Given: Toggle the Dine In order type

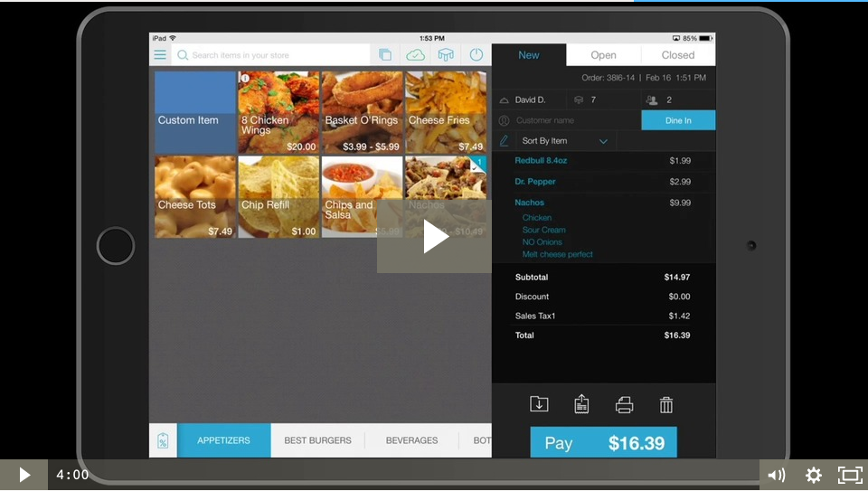Looking at the screenshot, I should pos(678,120).
